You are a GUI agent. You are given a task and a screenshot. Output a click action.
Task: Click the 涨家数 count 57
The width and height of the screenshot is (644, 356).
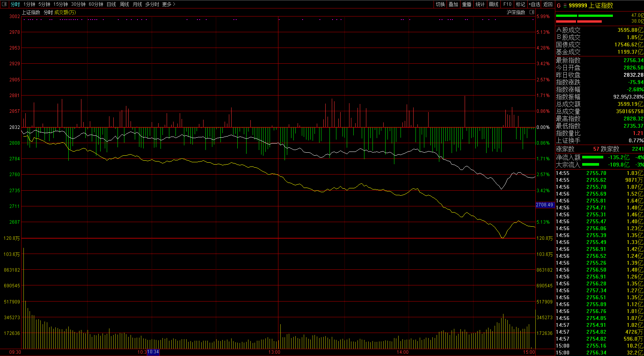click(x=596, y=149)
